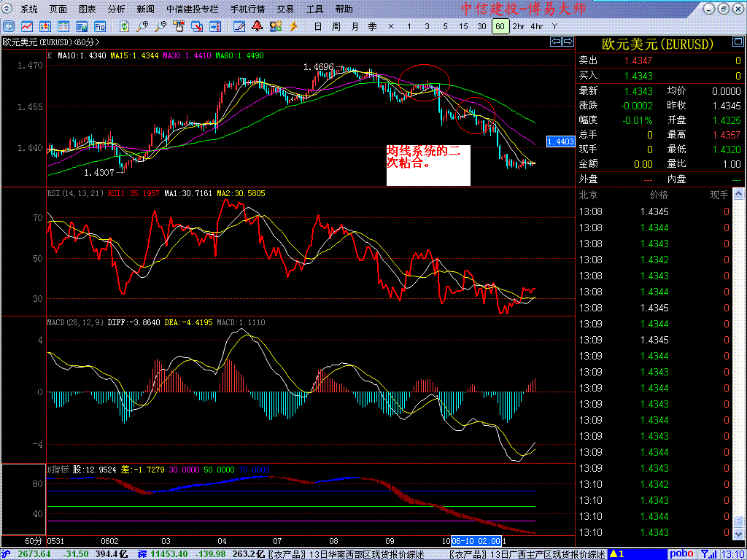Click the 1.4403 price cursor label
747x560 pixels.
click(x=560, y=141)
